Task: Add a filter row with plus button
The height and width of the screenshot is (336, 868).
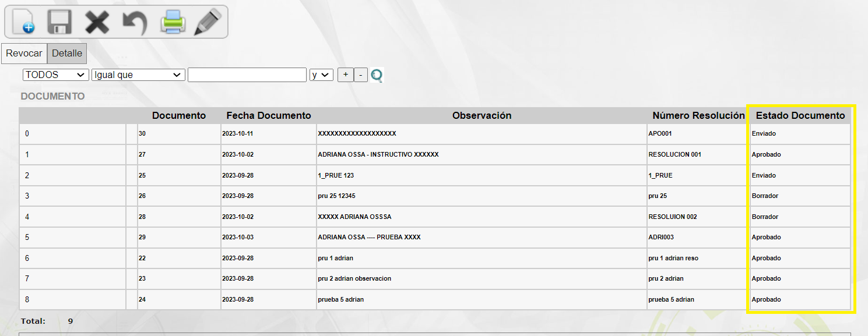Action: 346,75
